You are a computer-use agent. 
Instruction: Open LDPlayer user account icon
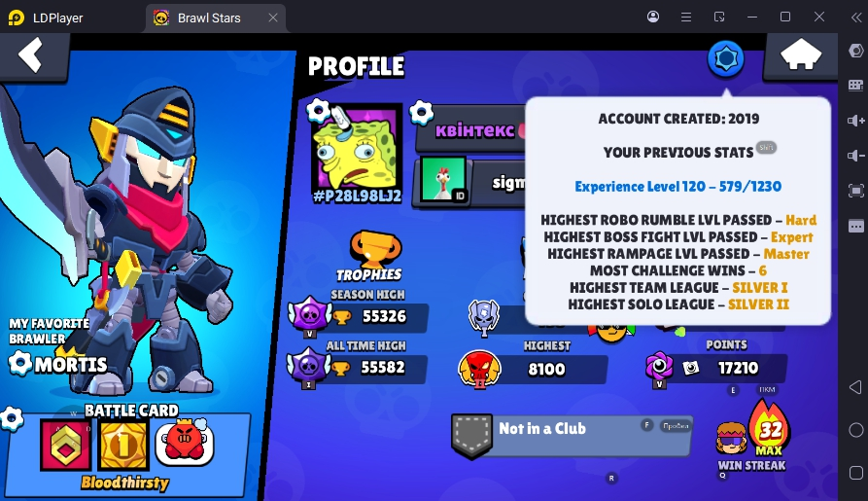[653, 17]
